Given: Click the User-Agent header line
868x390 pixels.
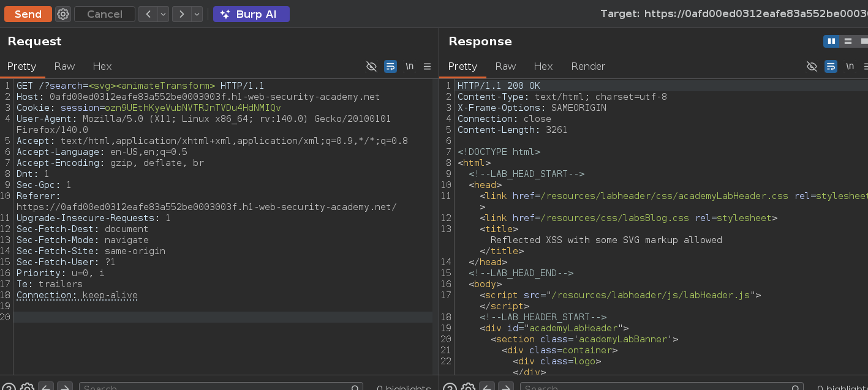Looking at the screenshot, I should (203, 124).
